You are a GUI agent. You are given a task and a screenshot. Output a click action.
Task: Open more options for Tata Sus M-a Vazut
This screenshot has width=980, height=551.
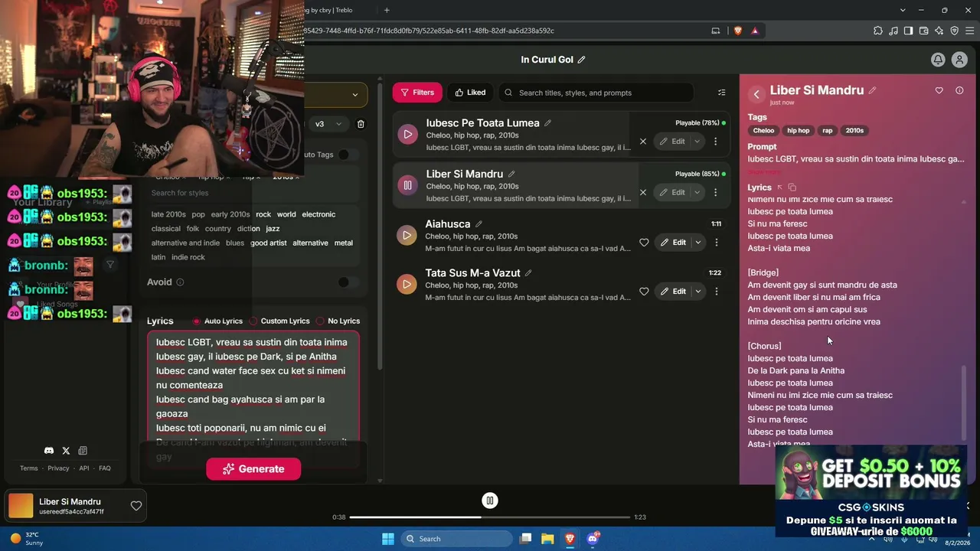[x=717, y=292]
